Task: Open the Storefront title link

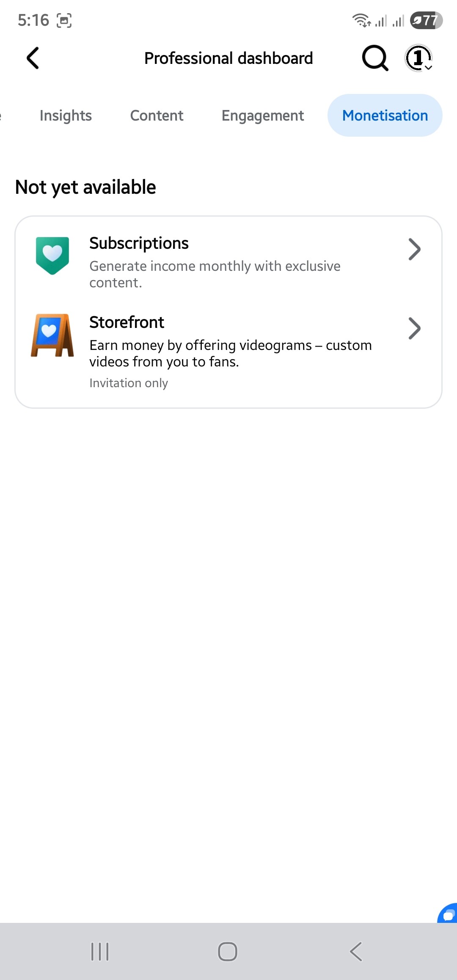Action: click(x=127, y=322)
